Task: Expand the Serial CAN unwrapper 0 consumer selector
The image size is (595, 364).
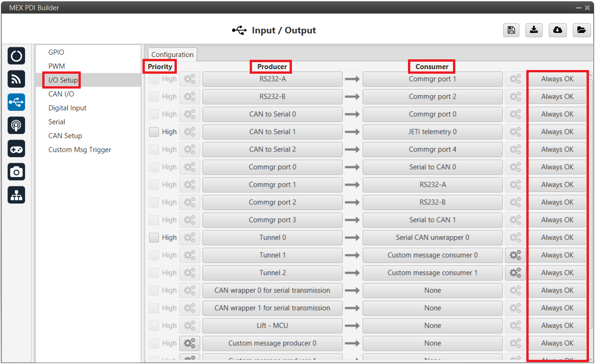Action: point(432,237)
